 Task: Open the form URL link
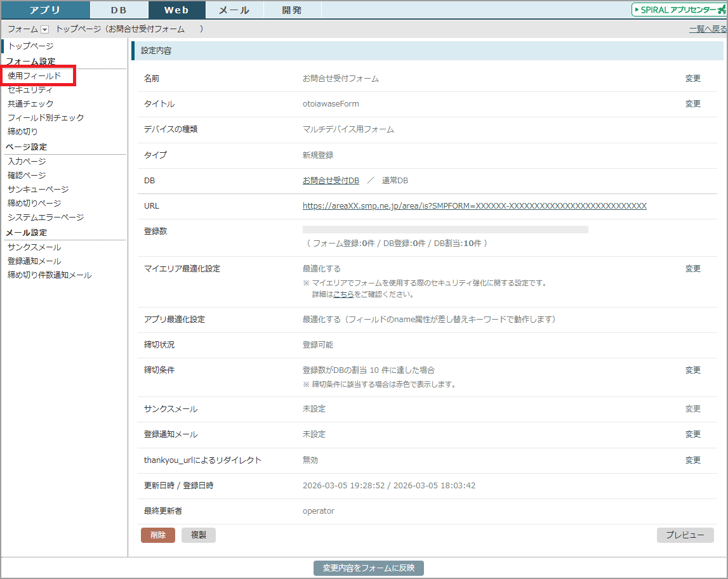pyautogui.click(x=474, y=206)
